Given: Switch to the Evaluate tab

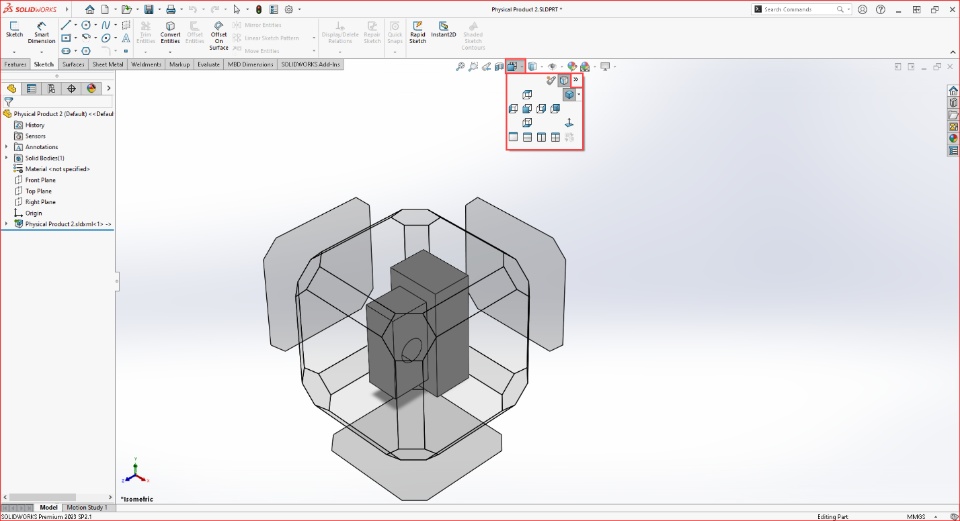Looking at the screenshot, I should [x=208, y=64].
